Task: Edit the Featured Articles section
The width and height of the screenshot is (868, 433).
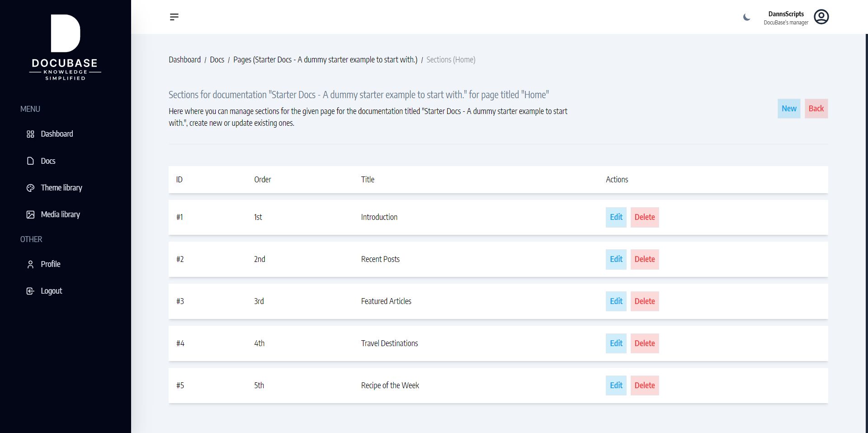Action: 616,301
